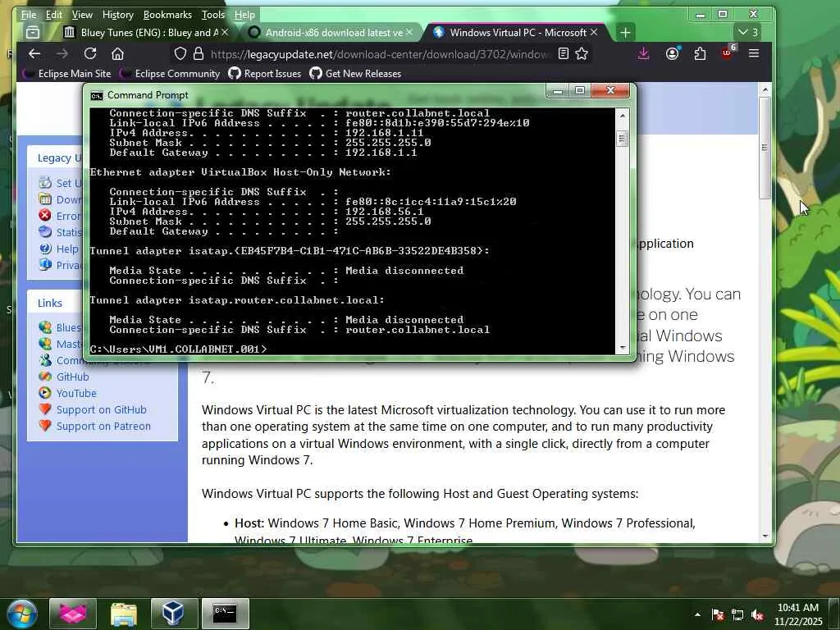Screen dimensions: 840x630
Task: Click the Command Prompt scrollbar thumb
Action: 622,139
